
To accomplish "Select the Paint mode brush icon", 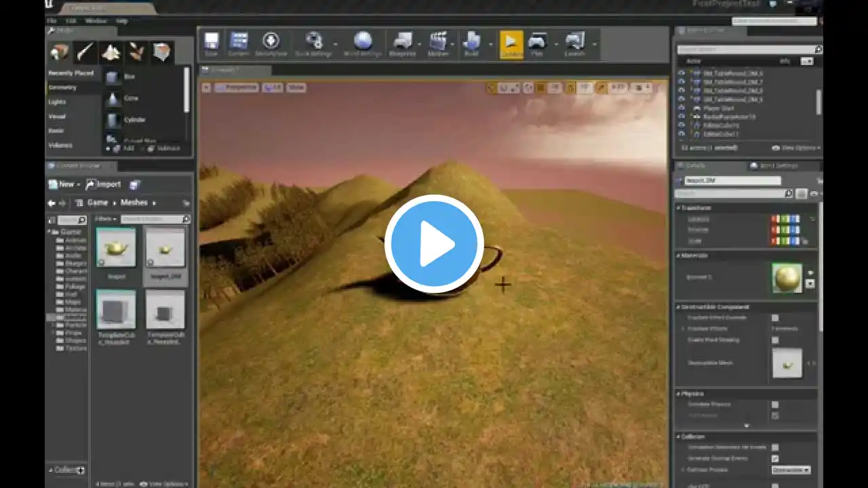I will click(85, 52).
